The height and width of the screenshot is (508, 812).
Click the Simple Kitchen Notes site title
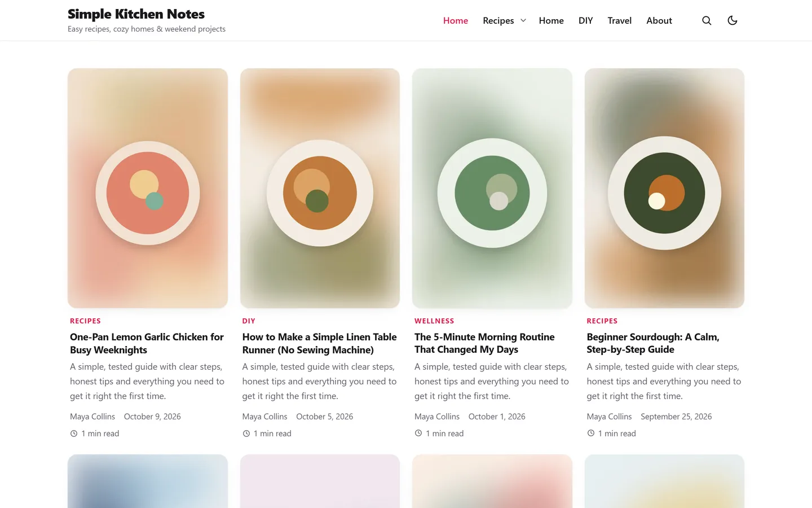click(x=136, y=14)
